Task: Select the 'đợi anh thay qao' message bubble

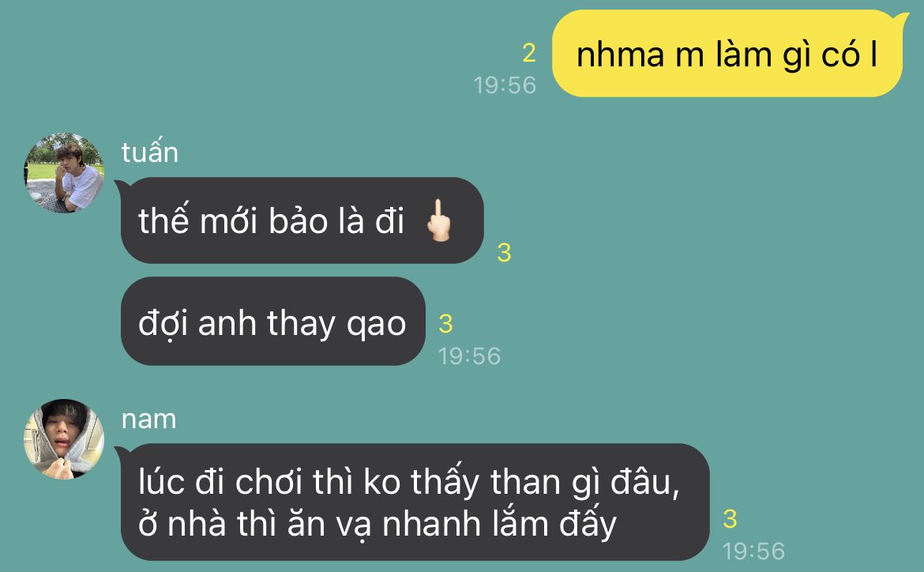Action: point(272,322)
